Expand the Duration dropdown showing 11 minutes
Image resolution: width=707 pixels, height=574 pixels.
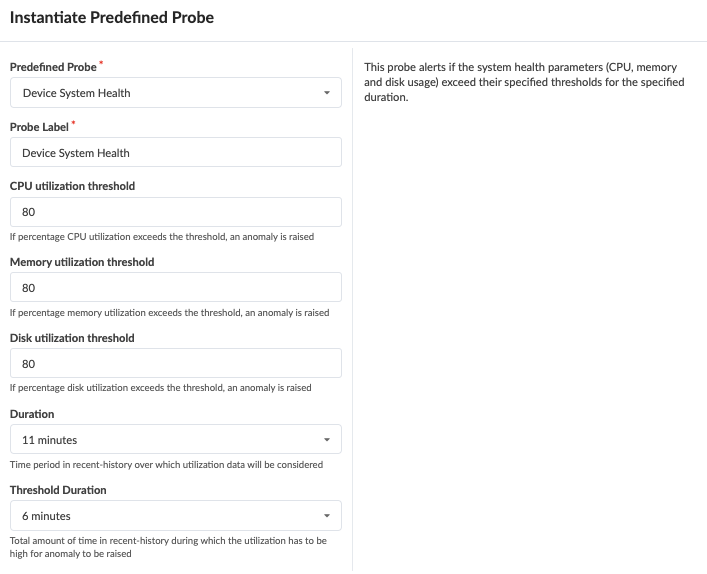point(175,440)
